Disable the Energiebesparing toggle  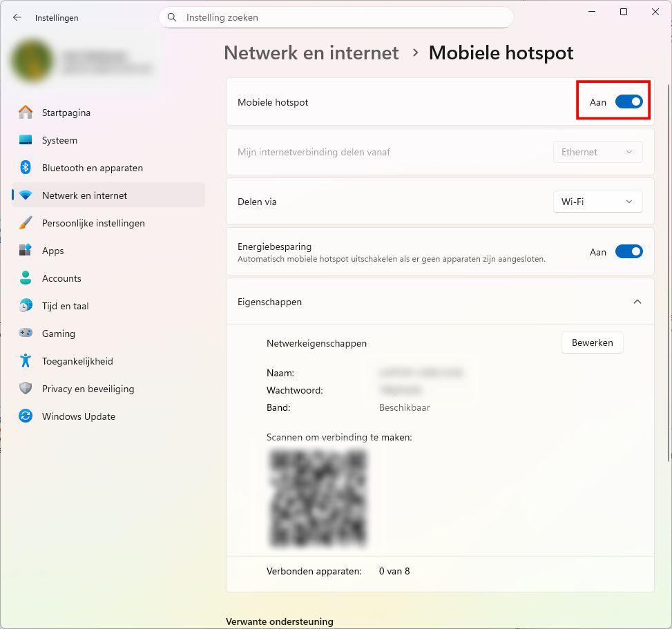coord(628,252)
